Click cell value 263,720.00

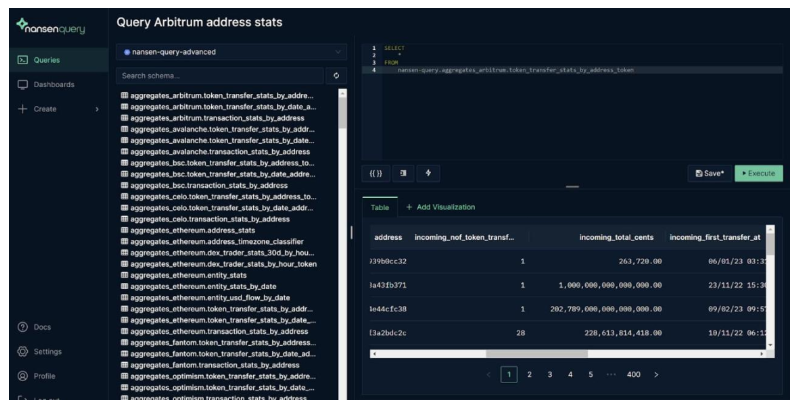[x=640, y=261]
